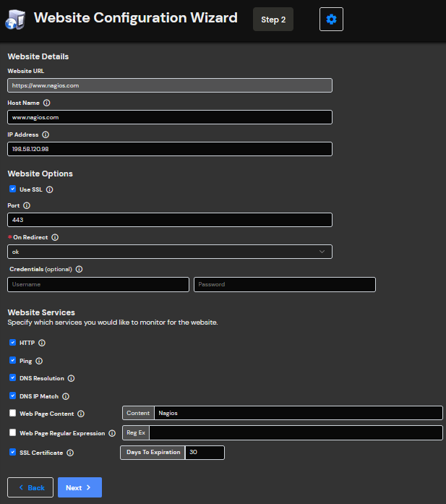The image size is (446, 504).
Task: Click the Website Services heading
Action: [41, 312]
